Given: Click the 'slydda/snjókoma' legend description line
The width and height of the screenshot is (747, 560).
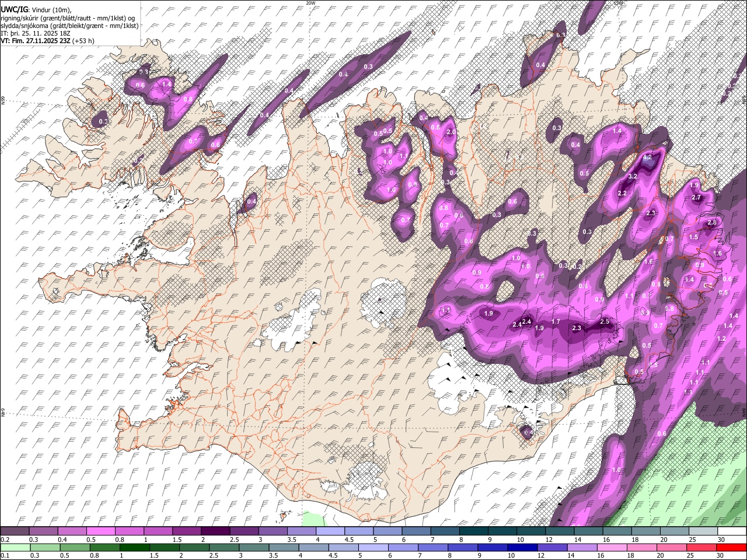Looking at the screenshot, I should pos(69,26).
